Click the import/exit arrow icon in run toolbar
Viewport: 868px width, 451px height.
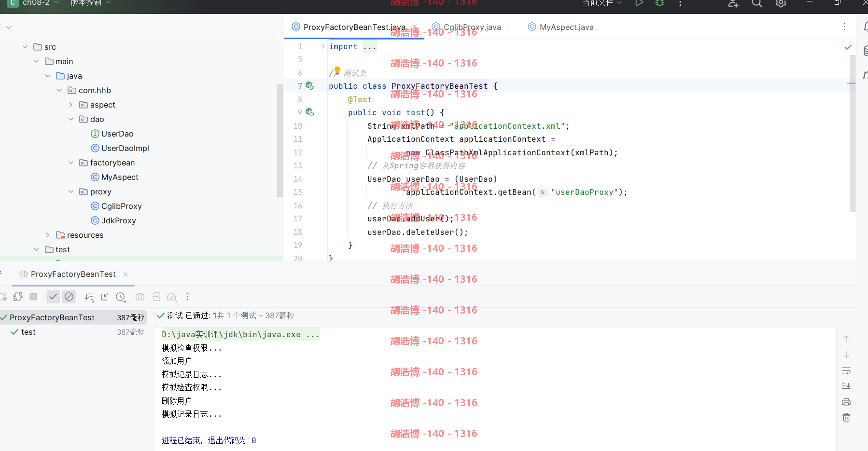pos(156,297)
